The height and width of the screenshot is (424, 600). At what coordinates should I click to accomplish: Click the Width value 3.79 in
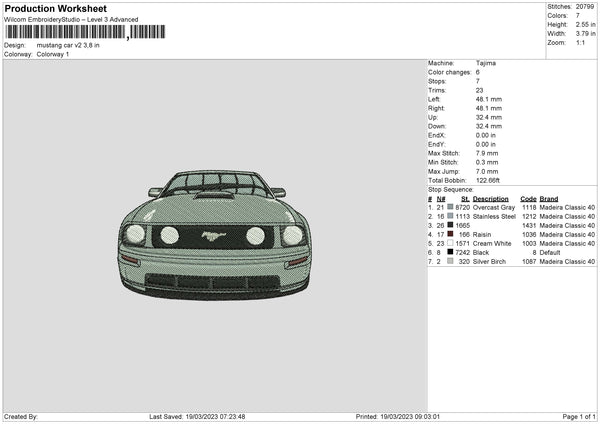(585, 34)
